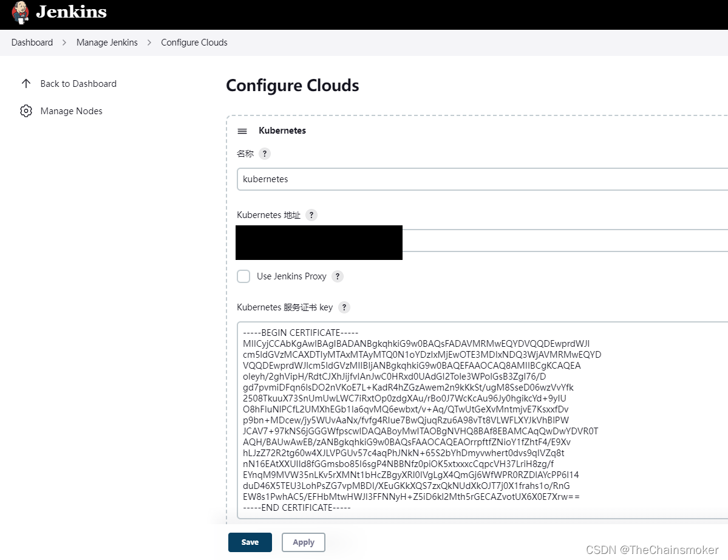Expand the chevron after Dashboard breadcrumb
Image resolution: width=728 pixels, height=560 pixels.
[x=64, y=43]
